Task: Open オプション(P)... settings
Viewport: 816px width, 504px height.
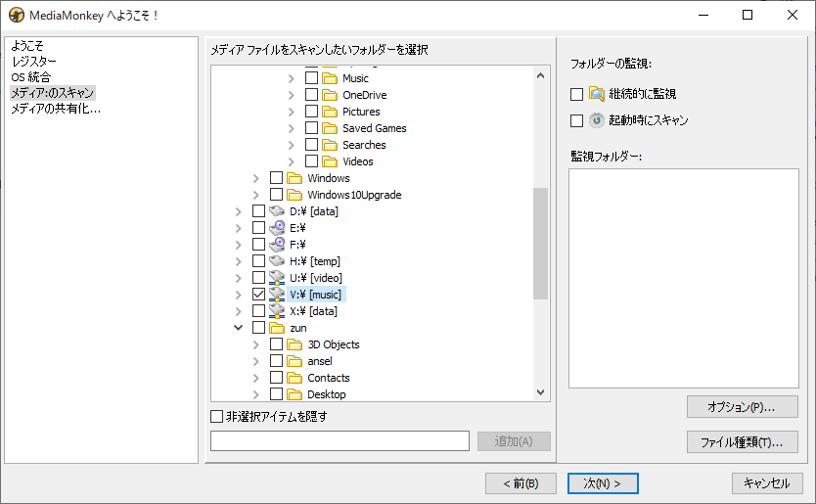Action: coord(742,407)
